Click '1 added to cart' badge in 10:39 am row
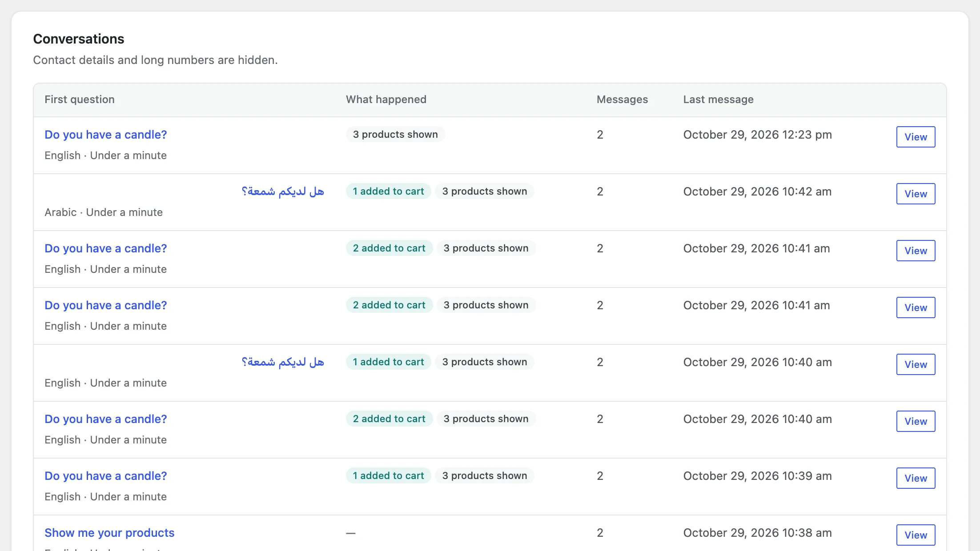980x551 pixels. click(x=388, y=475)
